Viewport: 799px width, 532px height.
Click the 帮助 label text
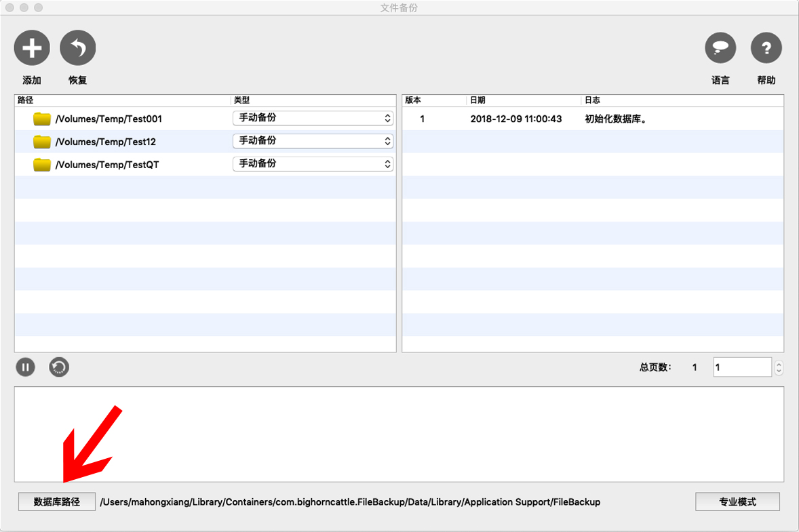(766, 80)
